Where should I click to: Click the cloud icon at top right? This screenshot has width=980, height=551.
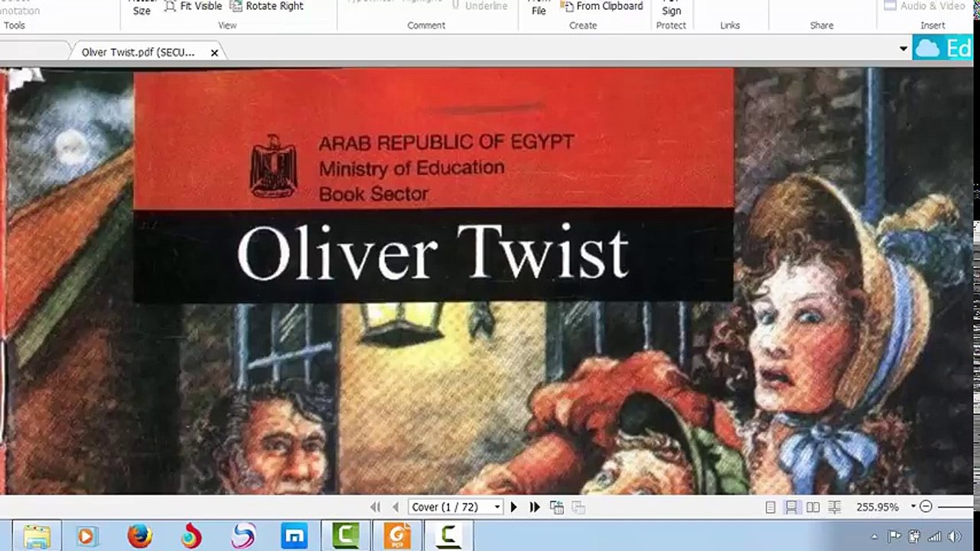coord(927,49)
